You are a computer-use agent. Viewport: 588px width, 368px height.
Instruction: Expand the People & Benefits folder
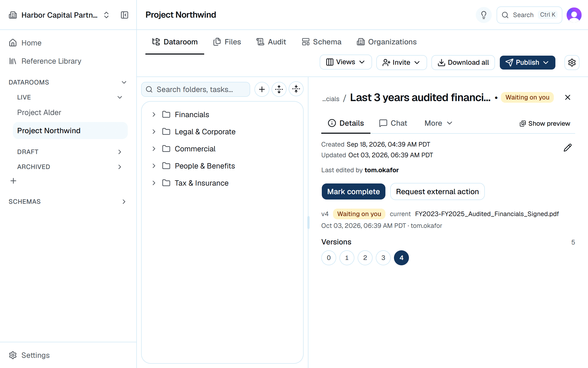click(154, 166)
